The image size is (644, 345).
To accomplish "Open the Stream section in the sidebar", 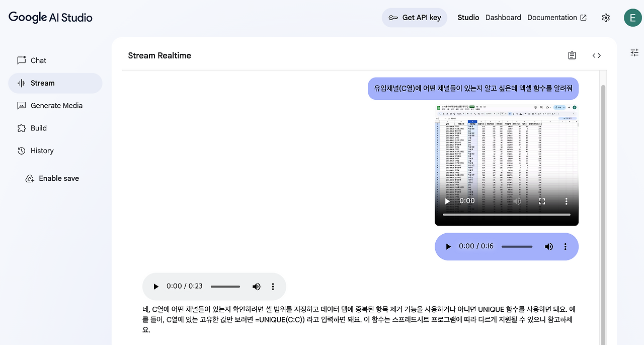I will (x=42, y=83).
